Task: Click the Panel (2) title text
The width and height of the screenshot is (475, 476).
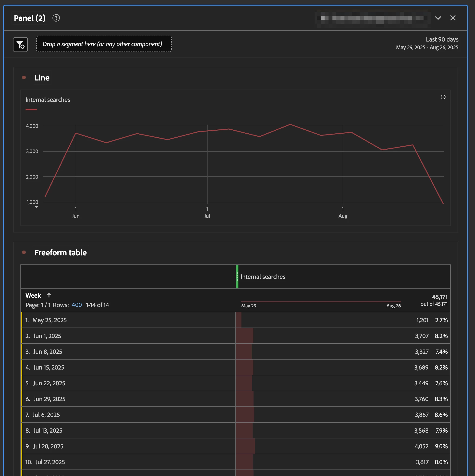Action: (x=29, y=18)
